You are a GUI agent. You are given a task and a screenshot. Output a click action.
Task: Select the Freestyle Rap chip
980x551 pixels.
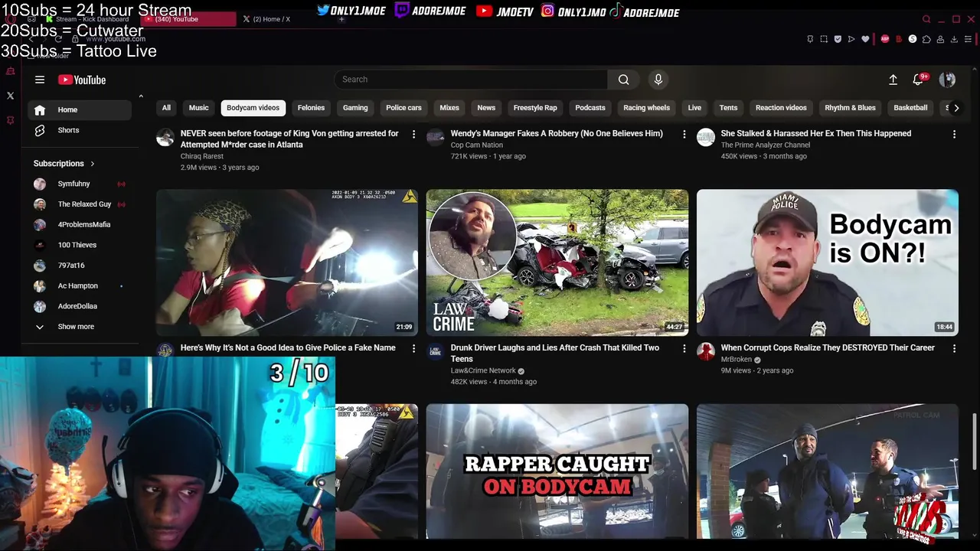coord(535,108)
